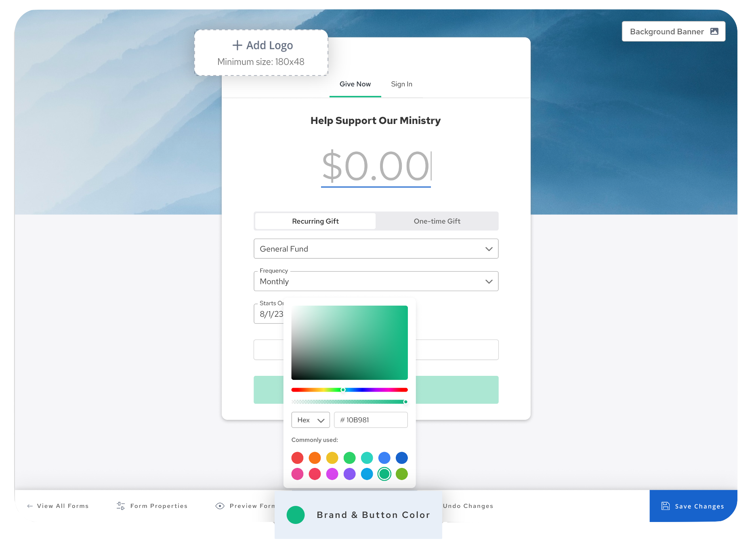Click the rainbow hue slider handle
Image resolution: width=756 pixels, height=545 pixels.
(x=343, y=390)
